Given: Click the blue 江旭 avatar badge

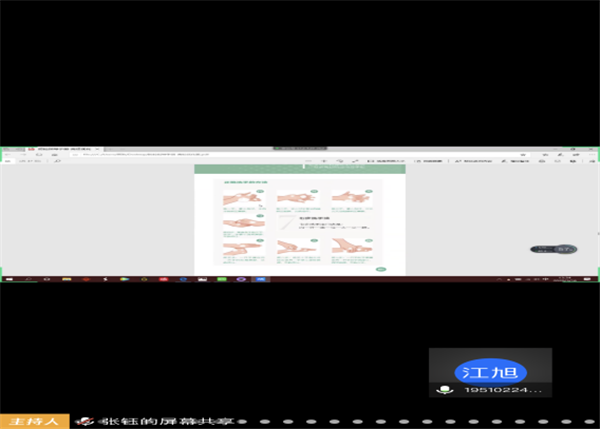Looking at the screenshot, I should pos(490,370).
